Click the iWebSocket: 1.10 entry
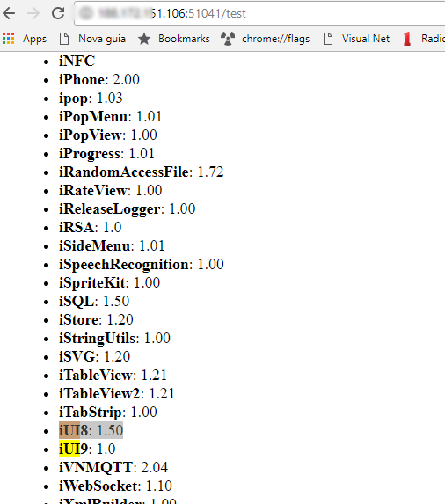 point(116,486)
